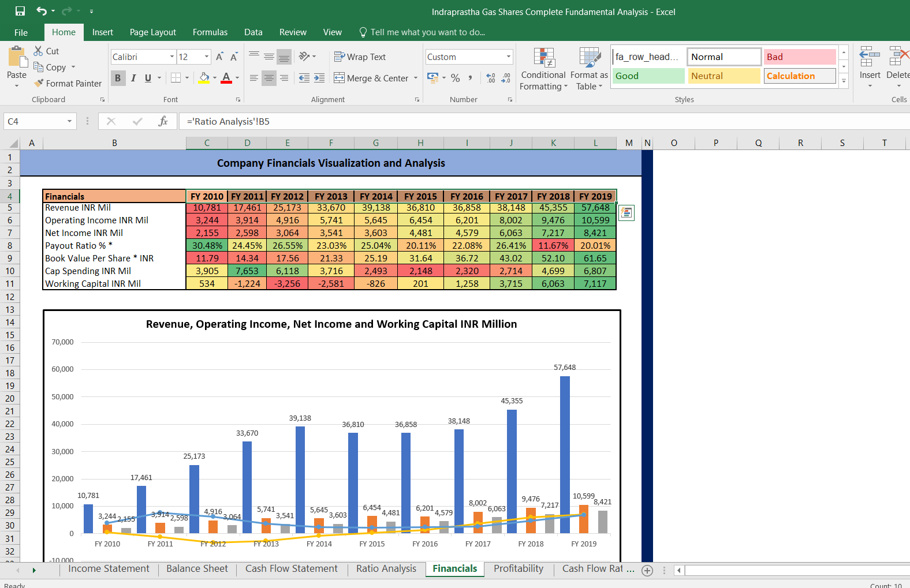This screenshot has height=588, width=910.
Task: Open Format as Table gallery
Action: pyautogui.click(x=589, y=69)
